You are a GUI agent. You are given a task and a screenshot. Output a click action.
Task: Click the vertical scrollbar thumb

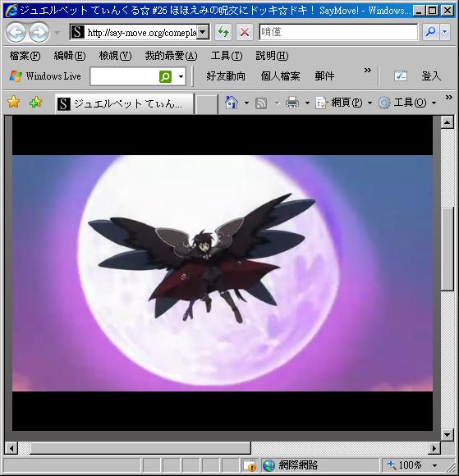tap(448, 249)
